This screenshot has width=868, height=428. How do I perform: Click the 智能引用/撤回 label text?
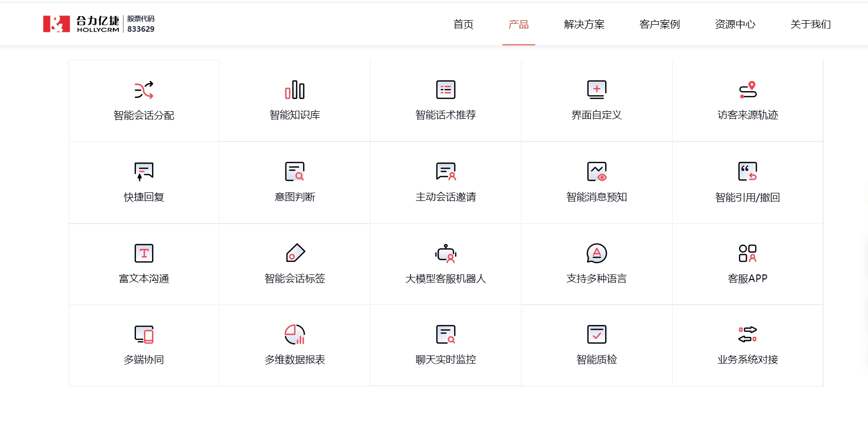tap(748, 197)
